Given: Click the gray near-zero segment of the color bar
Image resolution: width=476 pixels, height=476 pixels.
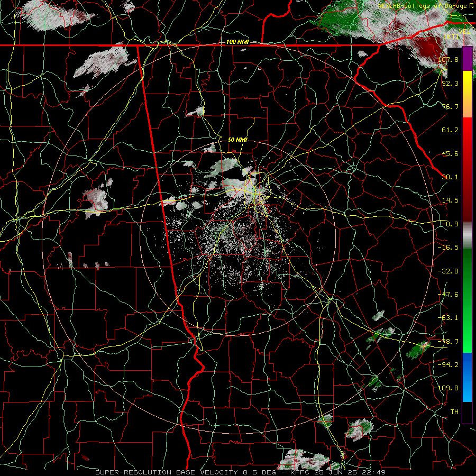Looking at the screenshot, I should click(467, 235).
